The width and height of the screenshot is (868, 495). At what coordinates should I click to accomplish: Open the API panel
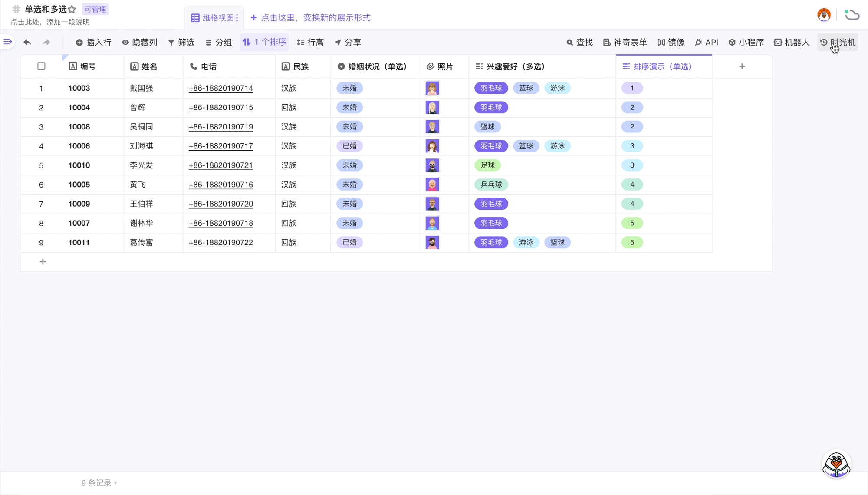tap(706, 42)
